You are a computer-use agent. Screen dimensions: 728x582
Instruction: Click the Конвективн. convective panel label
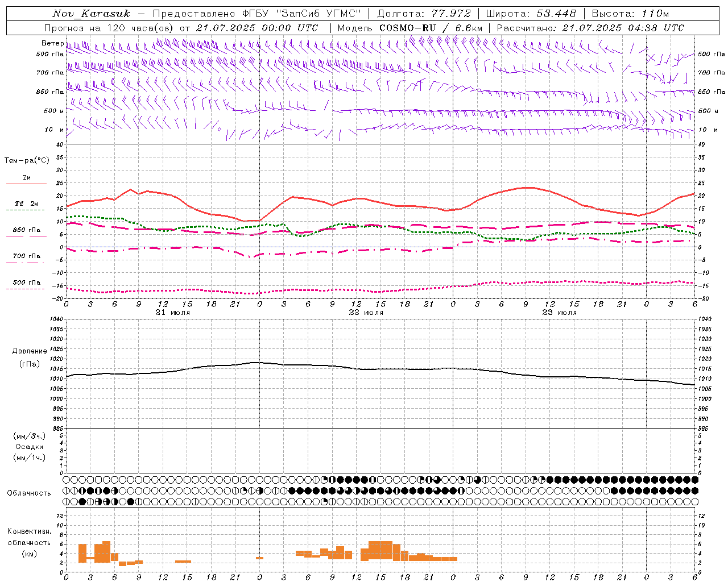click(x=30, y=531)
